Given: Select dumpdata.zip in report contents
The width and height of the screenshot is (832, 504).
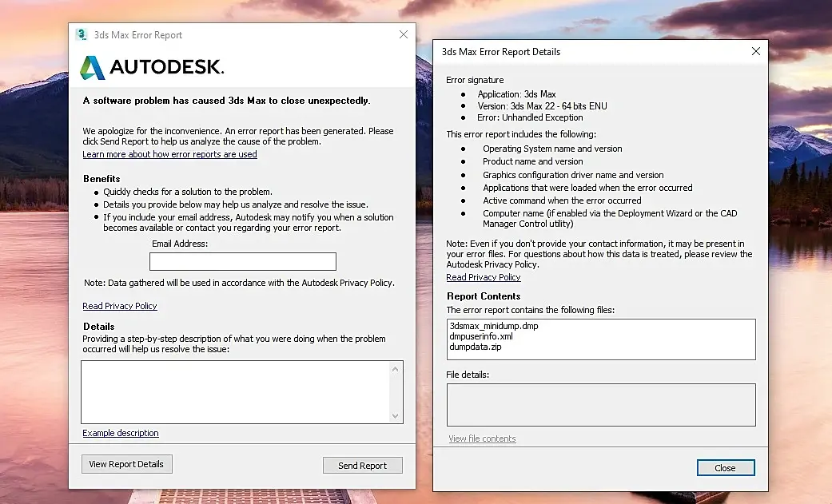Looking at the screenshot, I should [476, 347].
